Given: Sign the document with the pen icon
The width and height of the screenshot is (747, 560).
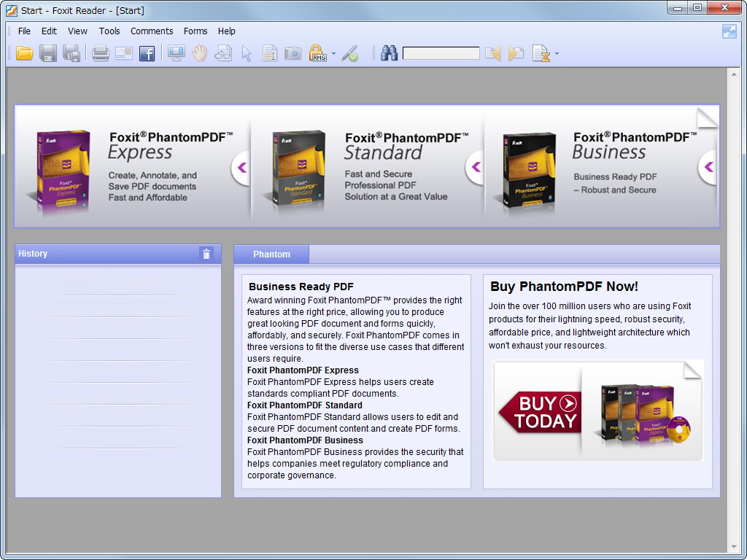Looking at the screenshot, I should 349,52.
